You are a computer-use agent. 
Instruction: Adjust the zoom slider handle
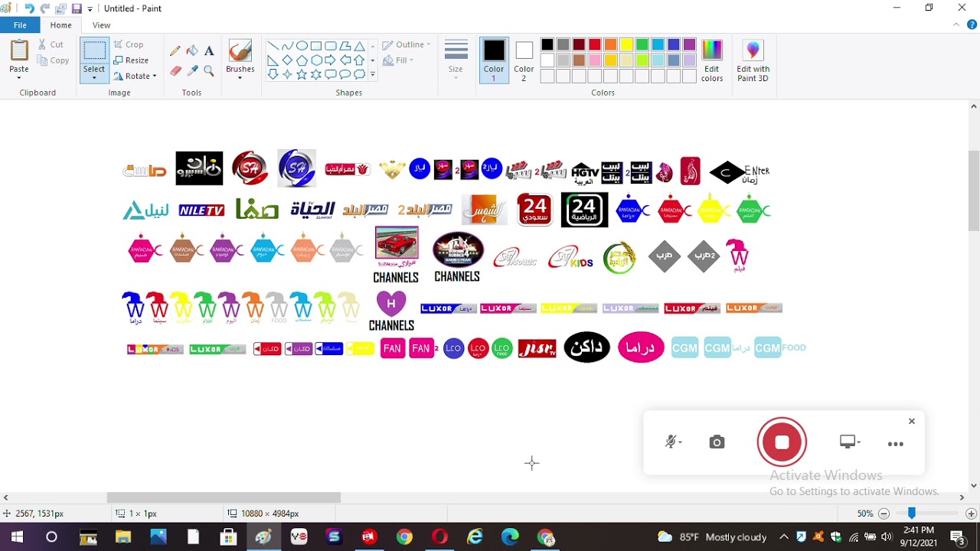pyautogui.click(x=912, y=514)
